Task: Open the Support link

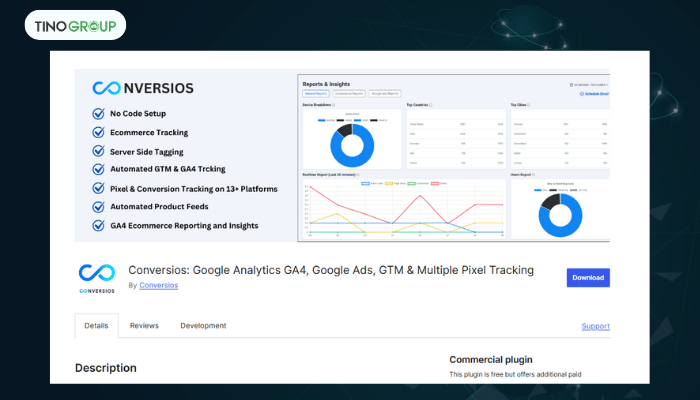Action: (595, 327)
